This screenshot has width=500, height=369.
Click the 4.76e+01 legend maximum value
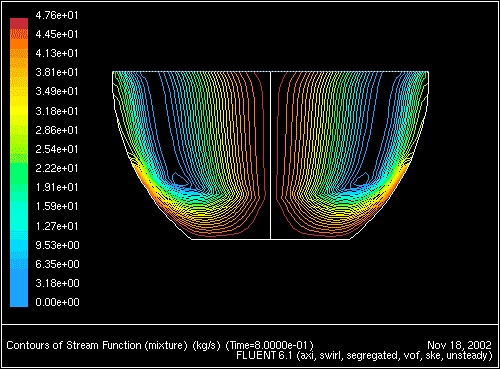click(x=57, y=15)
